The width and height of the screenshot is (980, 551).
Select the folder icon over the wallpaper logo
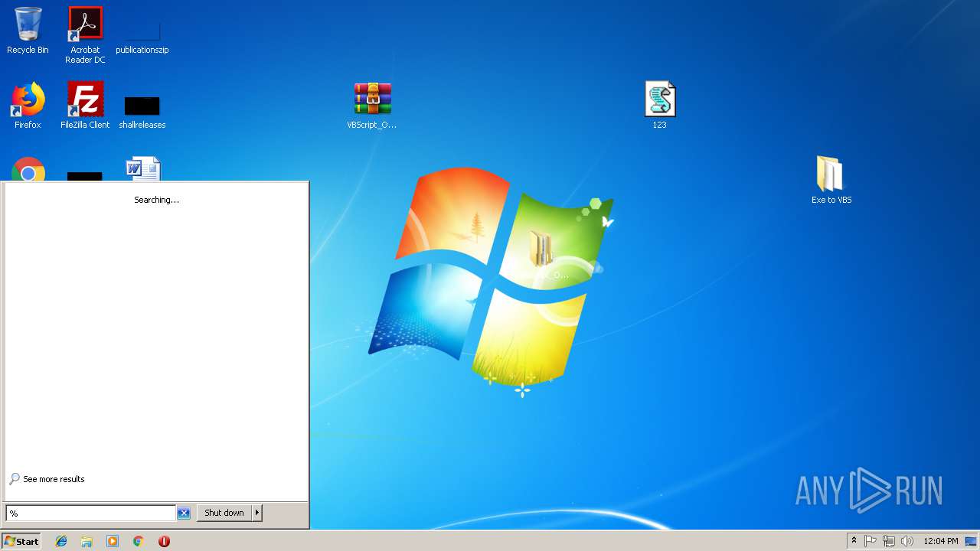(x=542, y=249)
